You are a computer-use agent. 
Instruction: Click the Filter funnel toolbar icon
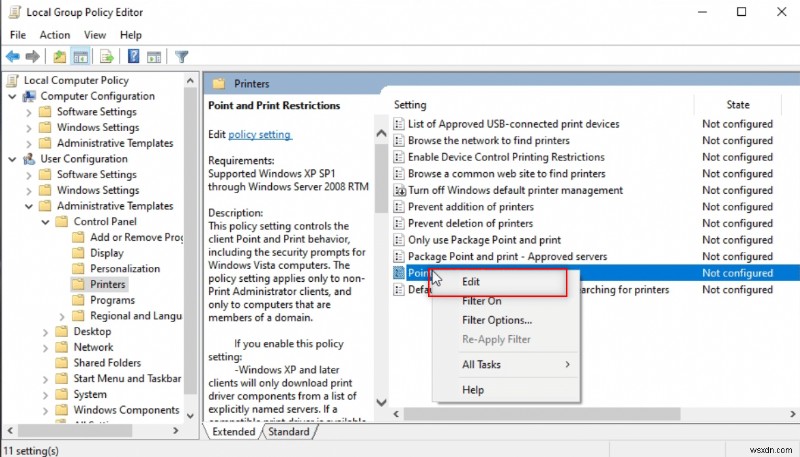[x=182, y=57]
